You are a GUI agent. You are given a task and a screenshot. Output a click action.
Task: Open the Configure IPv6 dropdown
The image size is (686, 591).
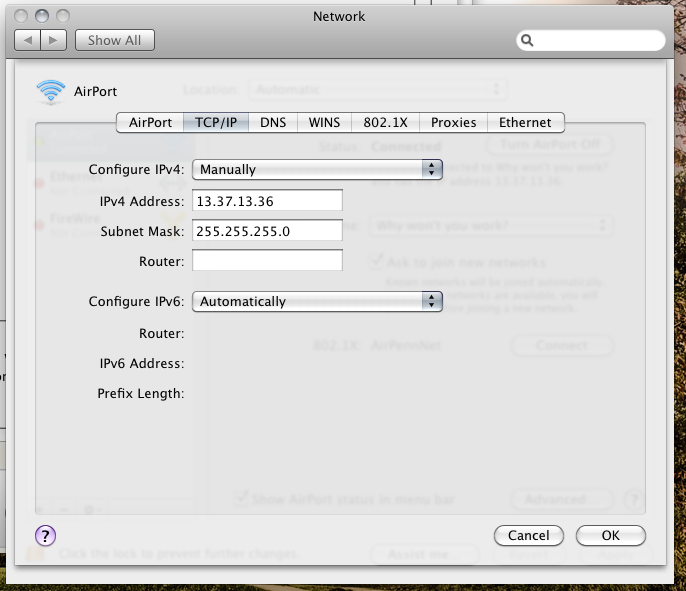317,301
